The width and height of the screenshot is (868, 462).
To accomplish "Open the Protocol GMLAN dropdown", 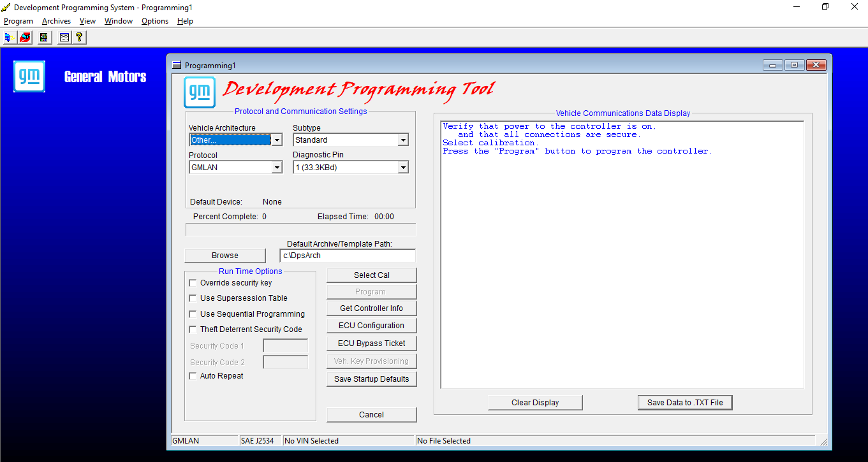I will point(277,168).
